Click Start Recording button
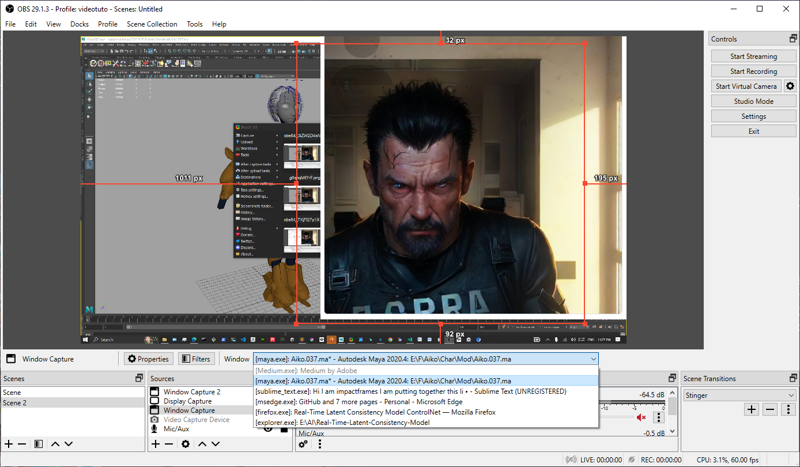800x467 pixels. [753, 71]
